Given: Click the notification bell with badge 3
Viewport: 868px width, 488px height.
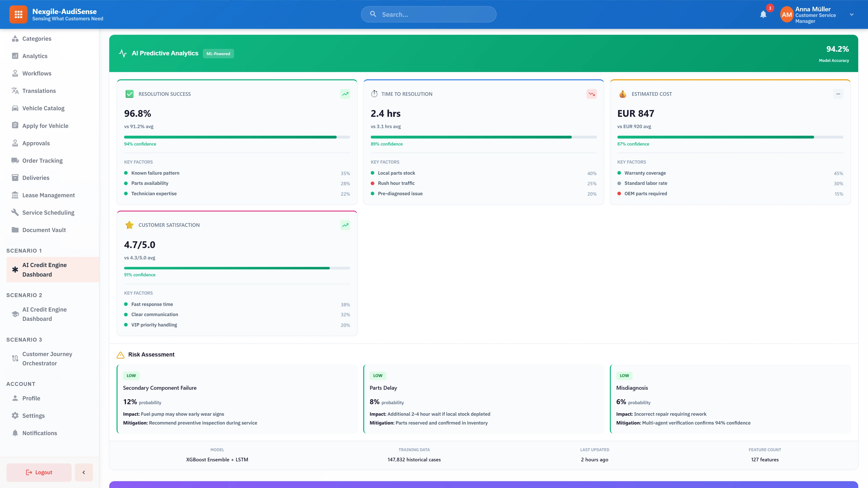Looking at the screenshot, I should point(763,14).
